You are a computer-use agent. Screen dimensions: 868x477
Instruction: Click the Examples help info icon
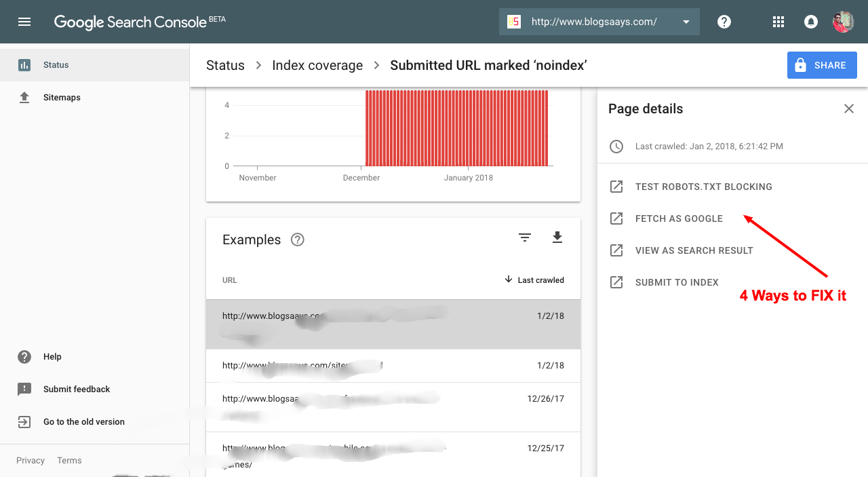pos(297,240)
